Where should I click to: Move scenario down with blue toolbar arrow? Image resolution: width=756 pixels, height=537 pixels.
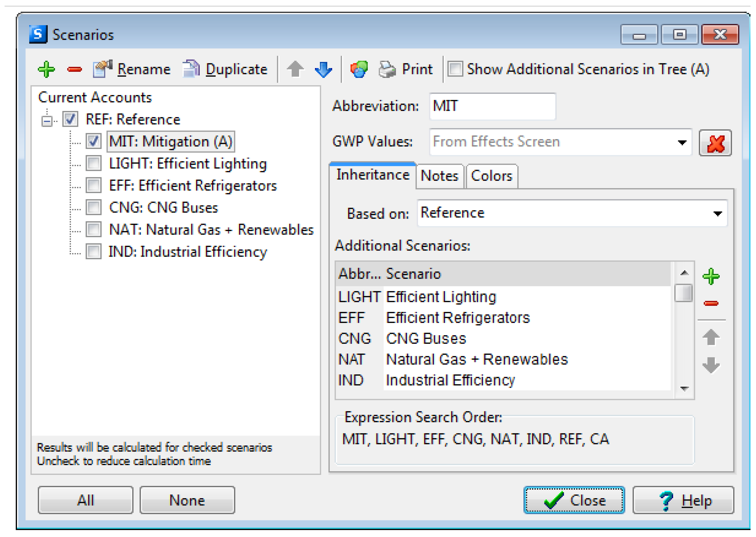pyautogui.click(x=323, y=69)
